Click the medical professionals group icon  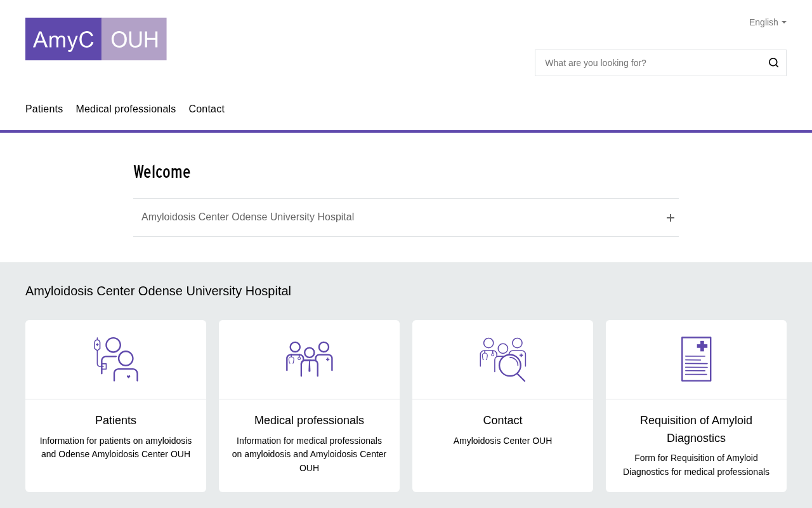[x=310, y=359]
